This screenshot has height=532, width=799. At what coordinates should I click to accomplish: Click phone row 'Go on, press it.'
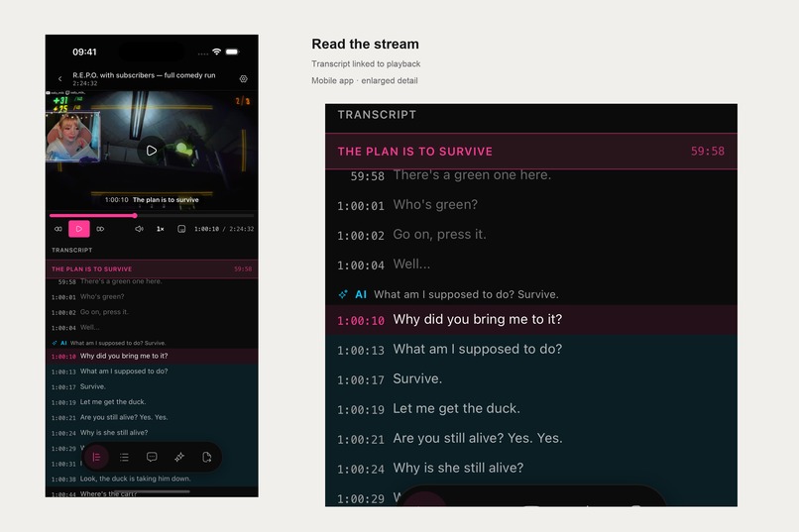click(152, 312)
